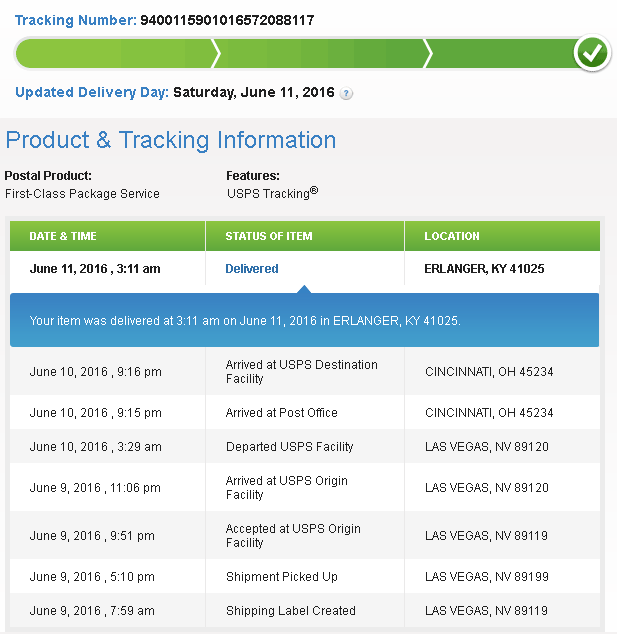
Task: Click the second chevron in the progress bar
Action: pos(428,53)
